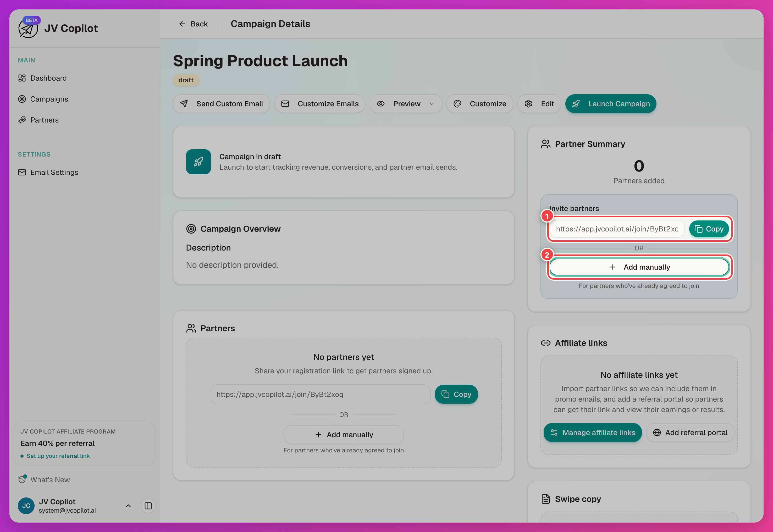Click the Partner Summary people icon
The width and height of the screenshot is (773, 532).
(546, 144)
